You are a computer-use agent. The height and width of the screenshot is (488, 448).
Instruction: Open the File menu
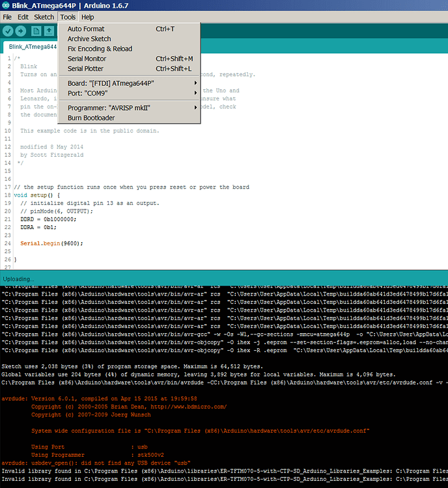(x=7, y=17)
